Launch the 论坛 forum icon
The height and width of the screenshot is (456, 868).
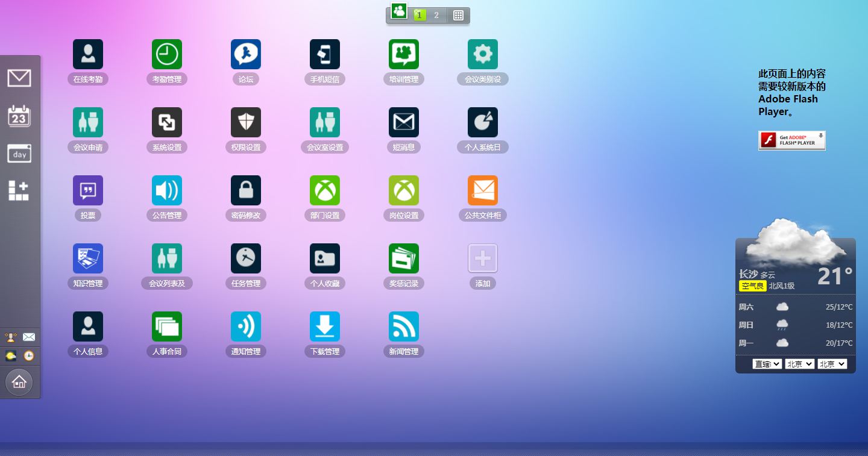(x=246, y=54)
